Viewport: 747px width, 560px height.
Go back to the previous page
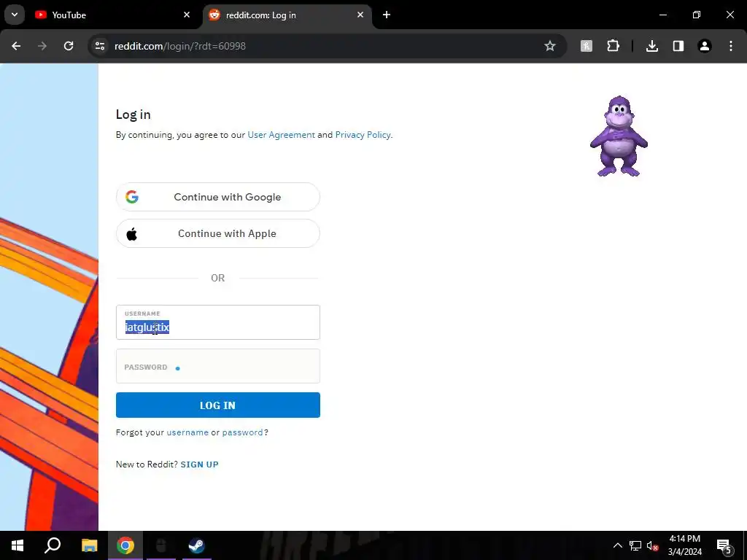16,46
